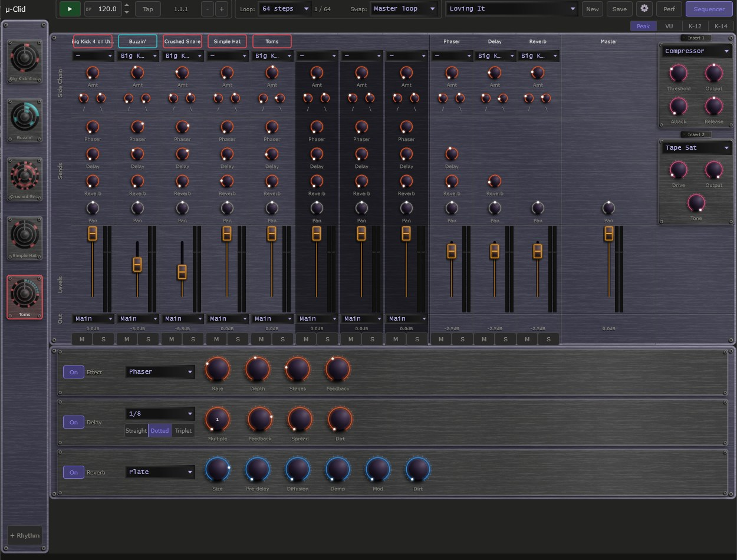737x560 pixels.
Task: Add a new rhythm with + Rhythm
Action: 25,535
